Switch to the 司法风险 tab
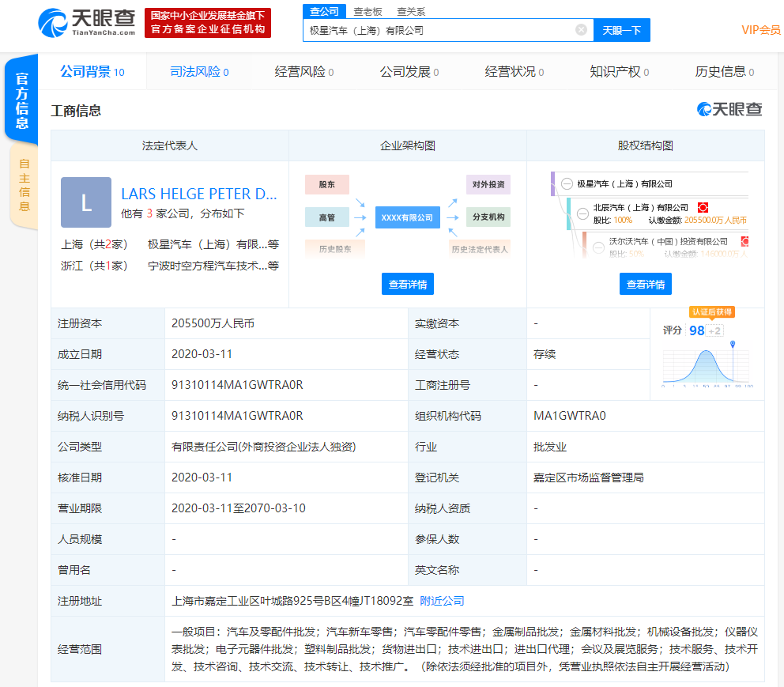This screenshot has width=784, height=687. point(199,72)
